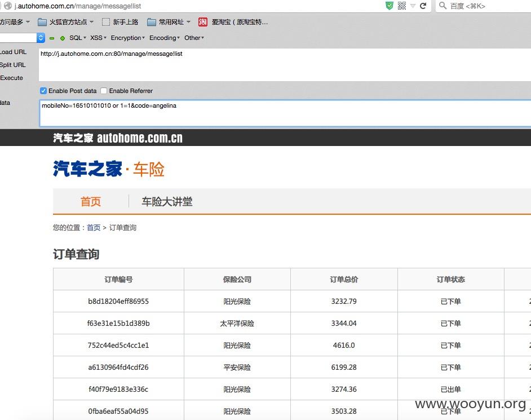
Task: Open the 新手上路 bookmark
Action: (120, 22)
